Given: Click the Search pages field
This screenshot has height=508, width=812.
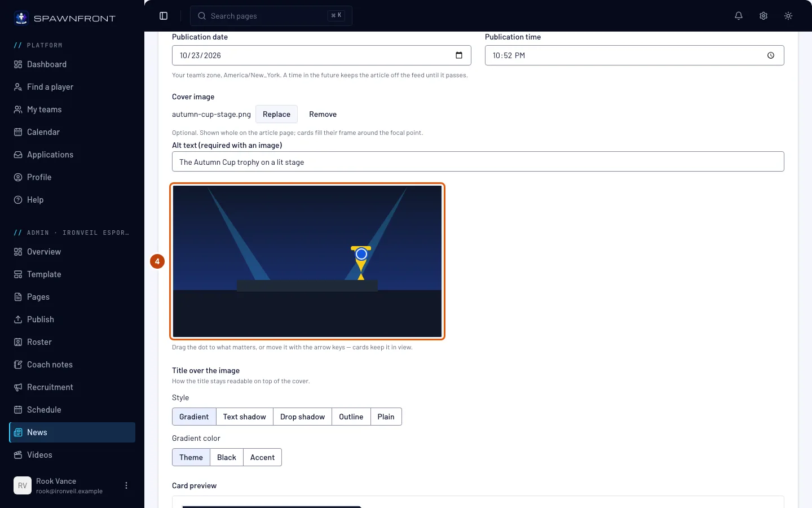Looking at the screenshot, I should 271,16.
